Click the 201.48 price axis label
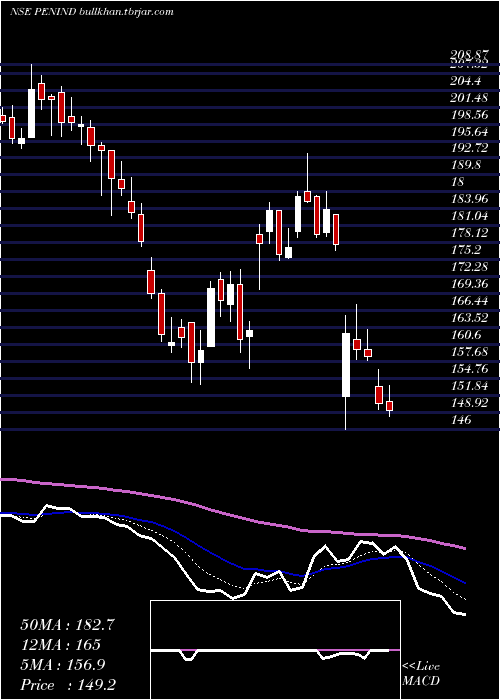Image resolution: width=500 pixels, height=700 pixels. (469, 98)
